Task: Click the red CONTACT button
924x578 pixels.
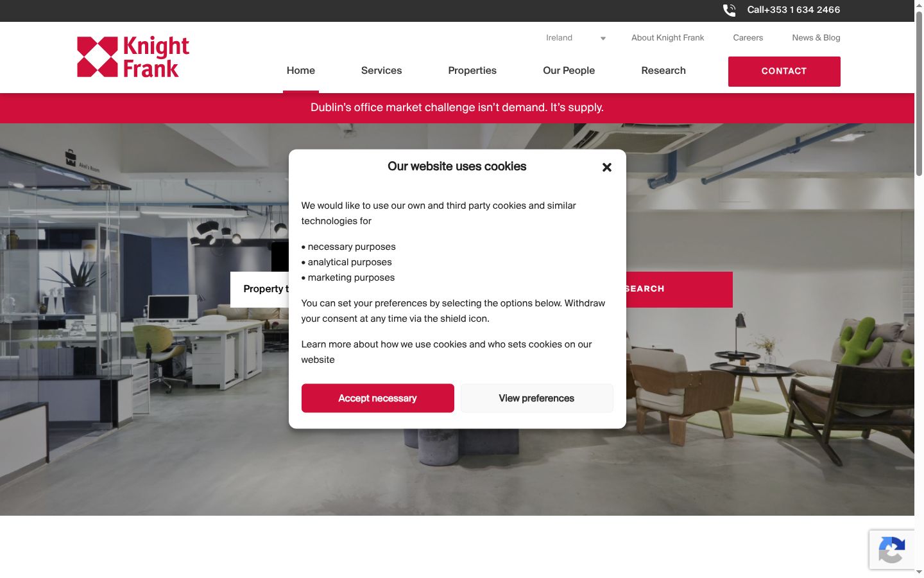Action: (x=784, y=71)
